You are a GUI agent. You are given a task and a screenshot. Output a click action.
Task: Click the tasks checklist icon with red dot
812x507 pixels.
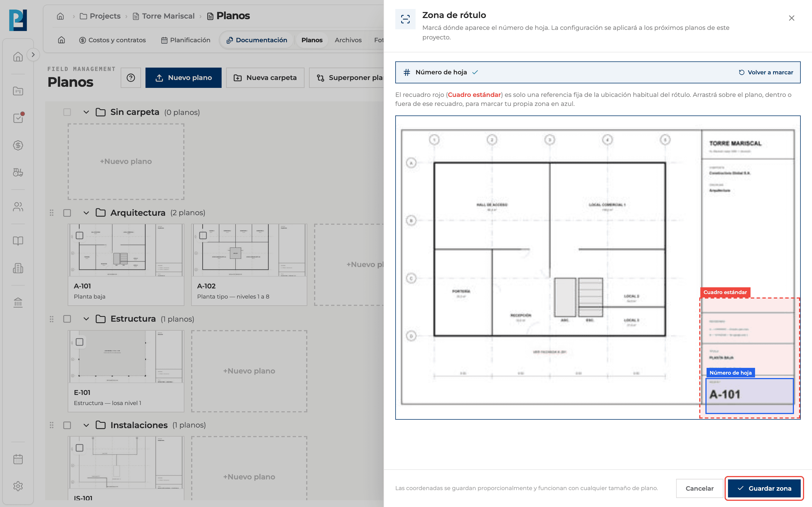coord(18,118)
